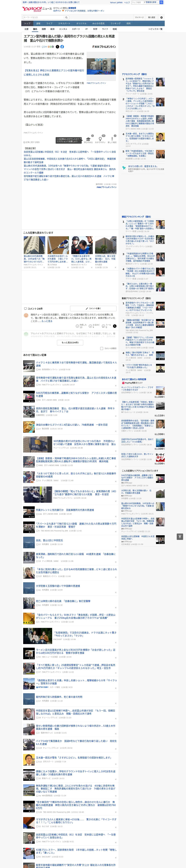Click the search magnifier button beside keyword field
This screenshot has height=868, width=186.
[x=66, y=18]
